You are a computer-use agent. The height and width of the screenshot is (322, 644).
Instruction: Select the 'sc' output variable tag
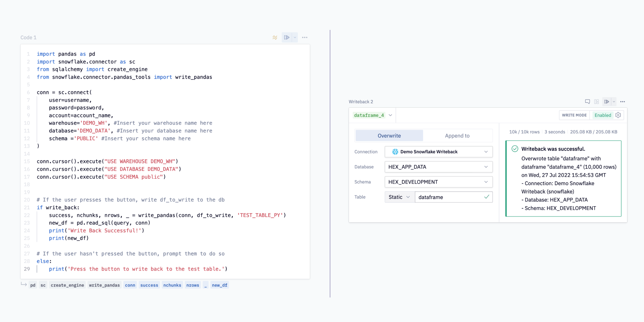(43, 285)
